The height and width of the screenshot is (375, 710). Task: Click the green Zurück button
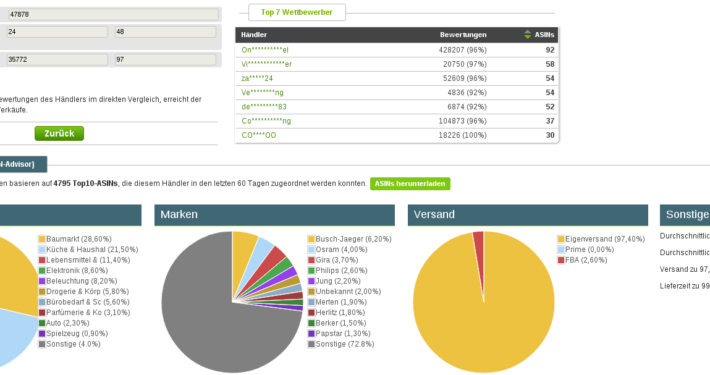coord(59,133)
